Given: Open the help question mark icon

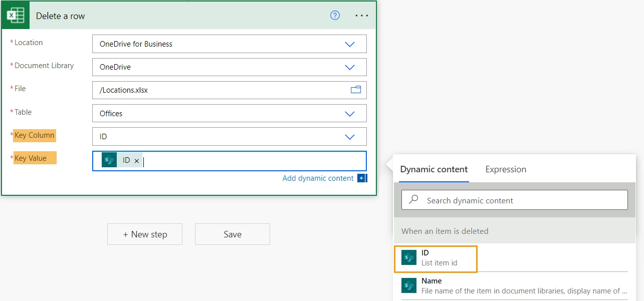Looking at the screenshot, I should [335, 16].
